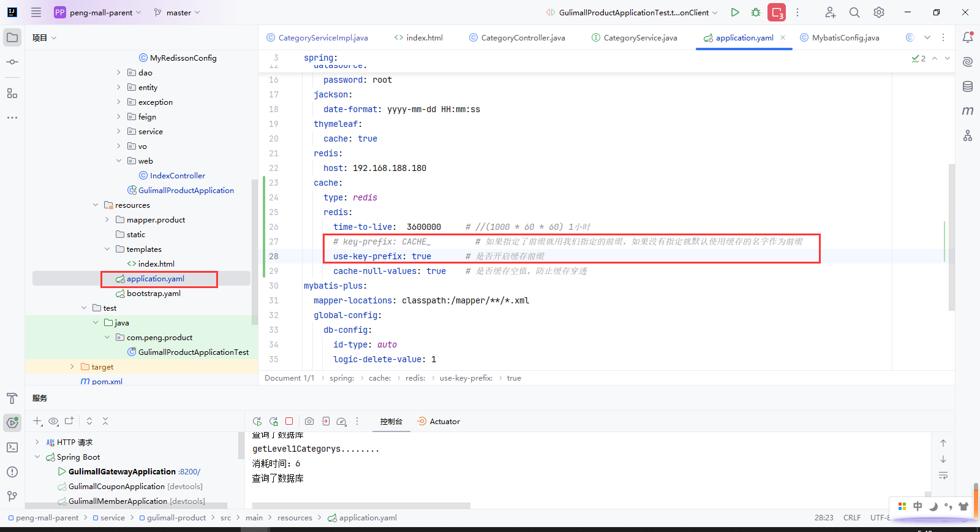Open the project view mode dropdown
Image resolution: width=980 pixels, height=532 pixels.
click(x=44, y=37)
